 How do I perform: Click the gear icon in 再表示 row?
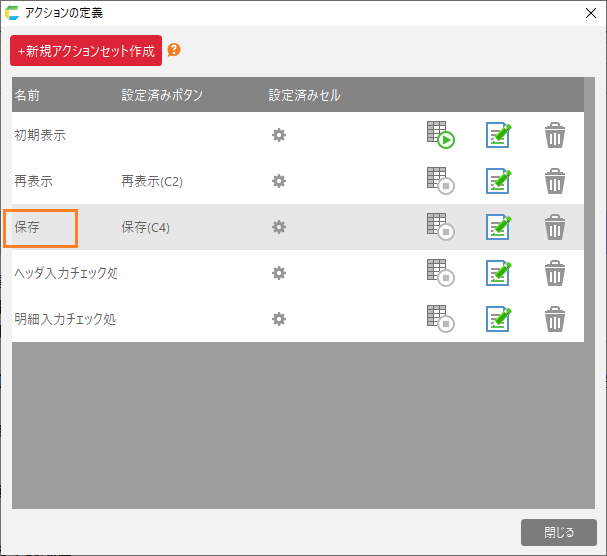(x=279, y=181)
